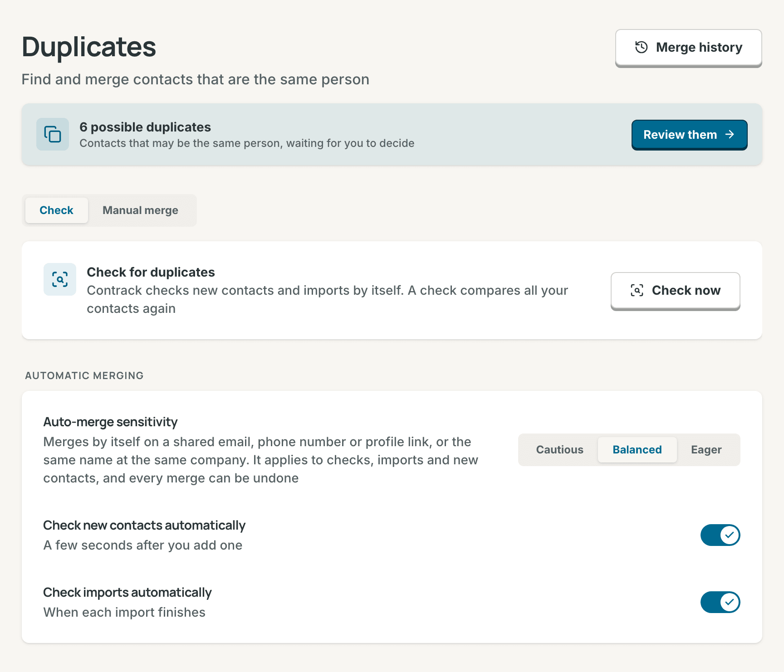Click the arrow icon on Review them
The width and height of the screenshot is (784, 672).
point(730,134)
